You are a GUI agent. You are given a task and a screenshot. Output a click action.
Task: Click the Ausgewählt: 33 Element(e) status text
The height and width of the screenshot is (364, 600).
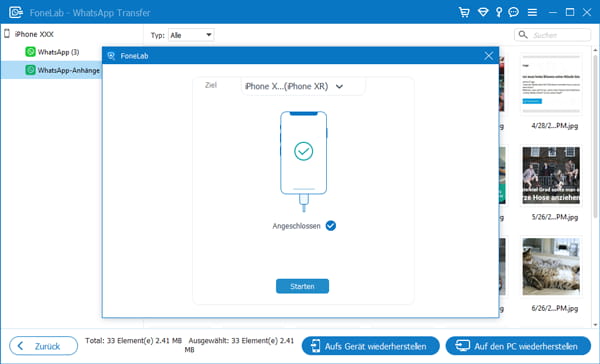tap(240, 345)
